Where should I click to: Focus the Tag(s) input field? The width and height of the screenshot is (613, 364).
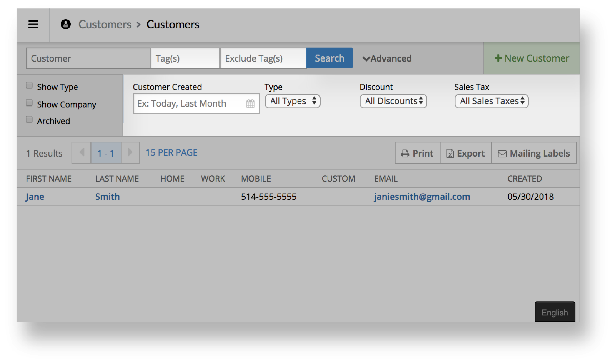pos(185,58)
